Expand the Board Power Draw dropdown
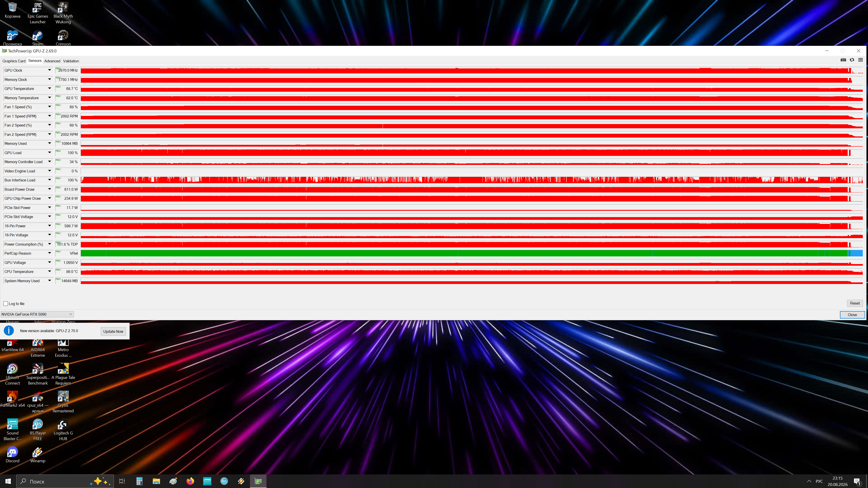The width and height of the screenshot is (868, 488). click(50, 189)
